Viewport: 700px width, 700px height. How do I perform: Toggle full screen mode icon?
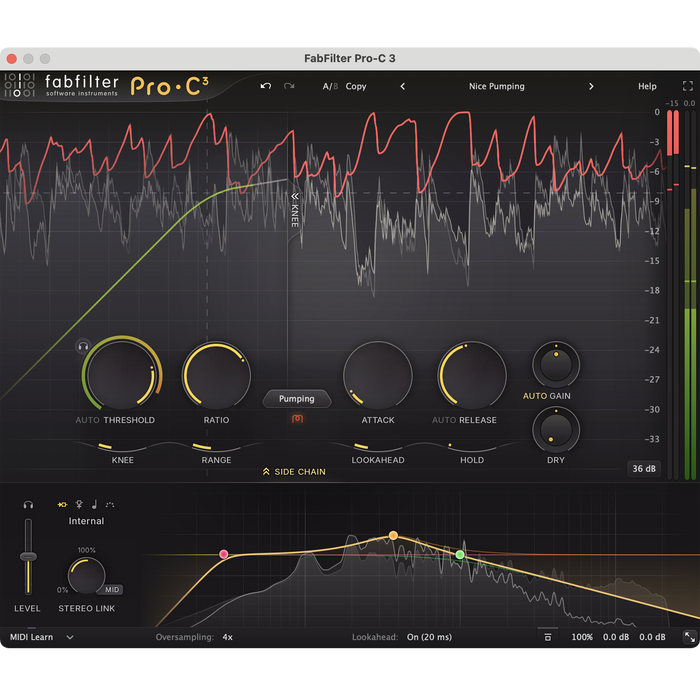coord(688,86)
